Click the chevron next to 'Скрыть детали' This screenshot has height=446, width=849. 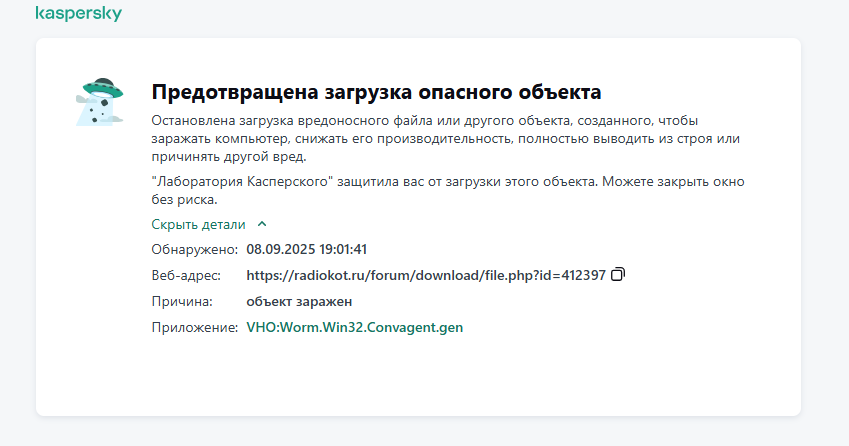coord(262,224)
